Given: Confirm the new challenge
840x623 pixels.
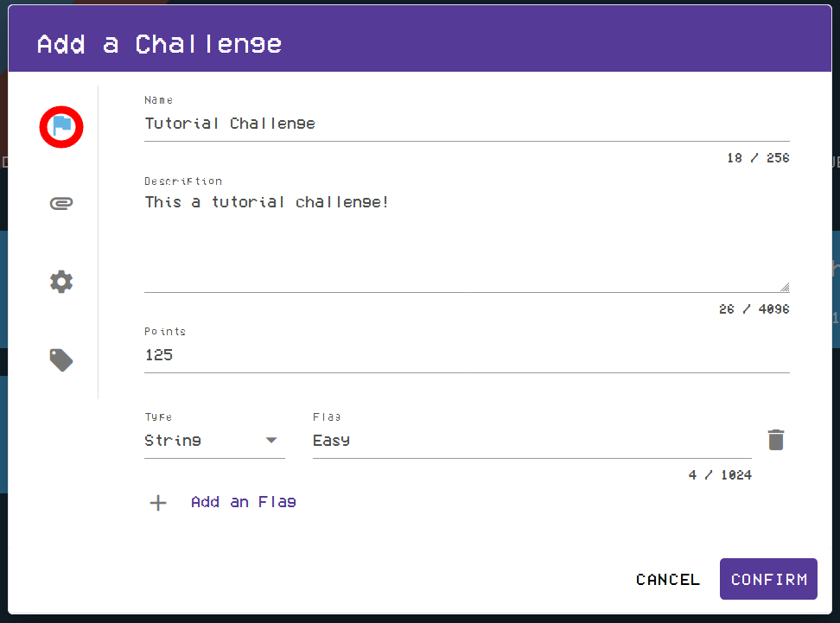Looking at the screenshot, I should pos(768,580).
